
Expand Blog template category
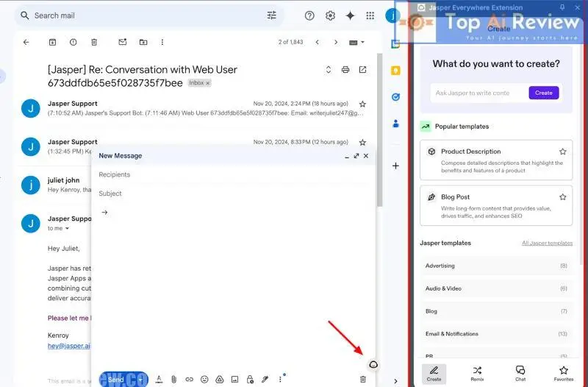point(496,311)
